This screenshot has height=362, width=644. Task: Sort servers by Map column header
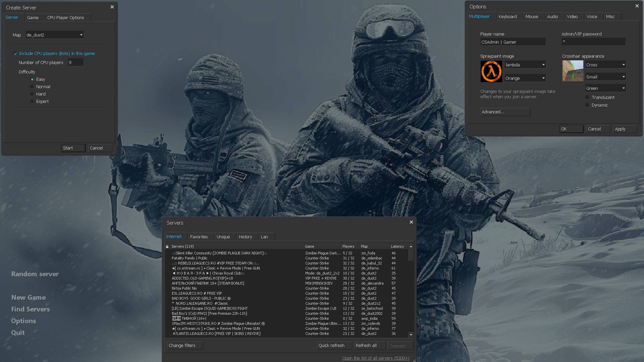374,246
